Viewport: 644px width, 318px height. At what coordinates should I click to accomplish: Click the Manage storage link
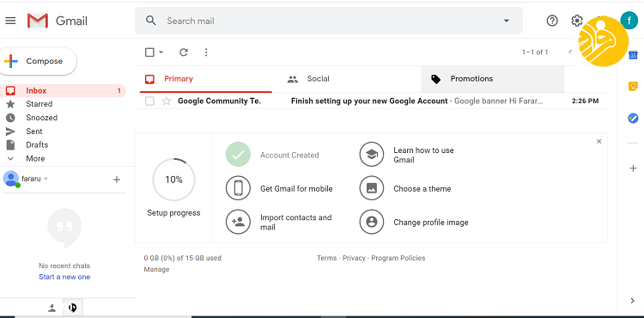156,270
